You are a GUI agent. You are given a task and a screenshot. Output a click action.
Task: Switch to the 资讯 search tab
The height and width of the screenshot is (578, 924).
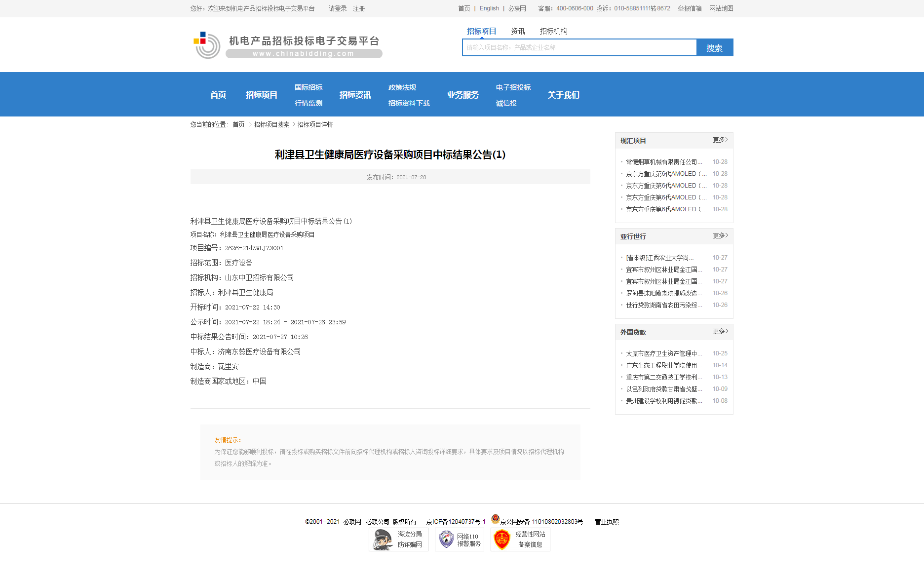(518, 31)
